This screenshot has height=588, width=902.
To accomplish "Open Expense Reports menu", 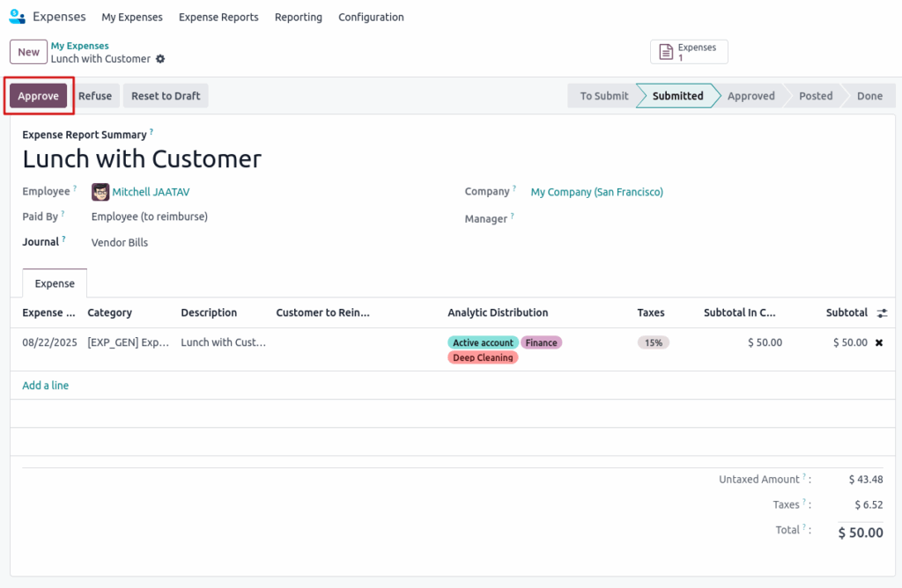I will 218,17.
